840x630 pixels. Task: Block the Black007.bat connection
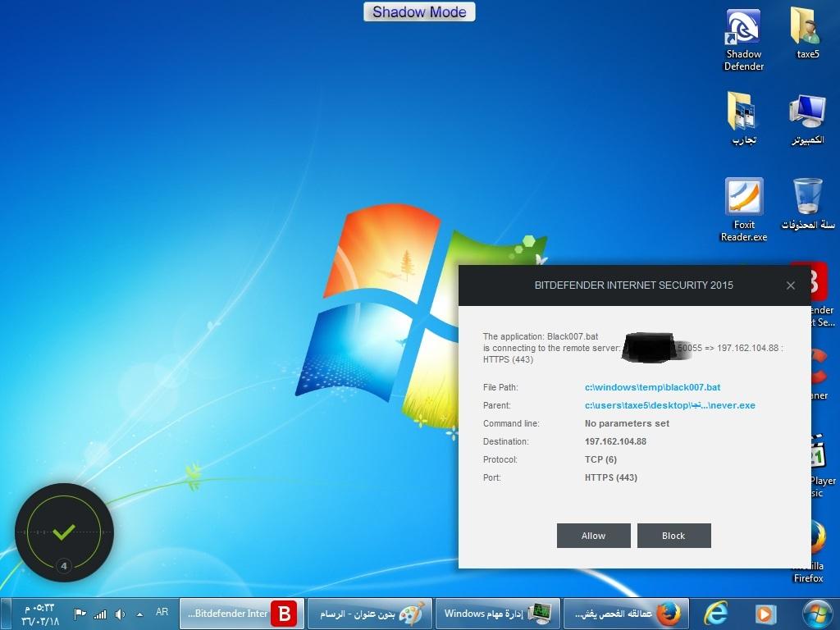point(674,536)
